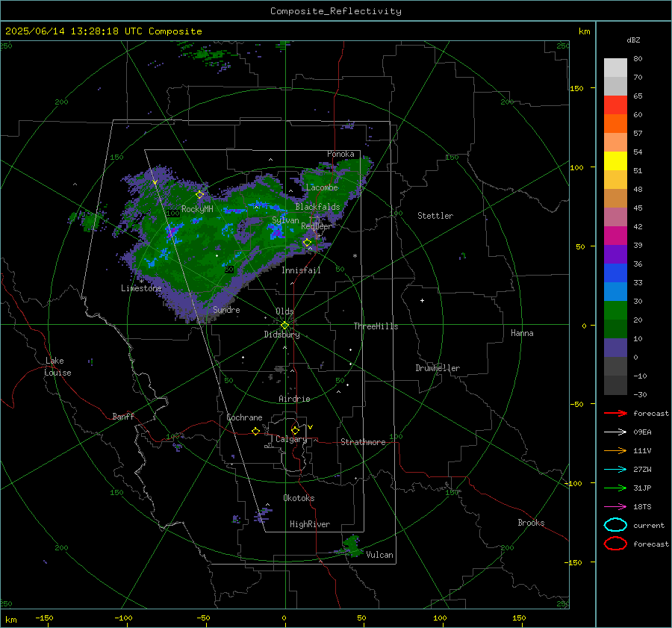The height and width of the screenshot is (628, 672).
Task: Click the Sundre label on the map
Action: click(x=226, y=309)
